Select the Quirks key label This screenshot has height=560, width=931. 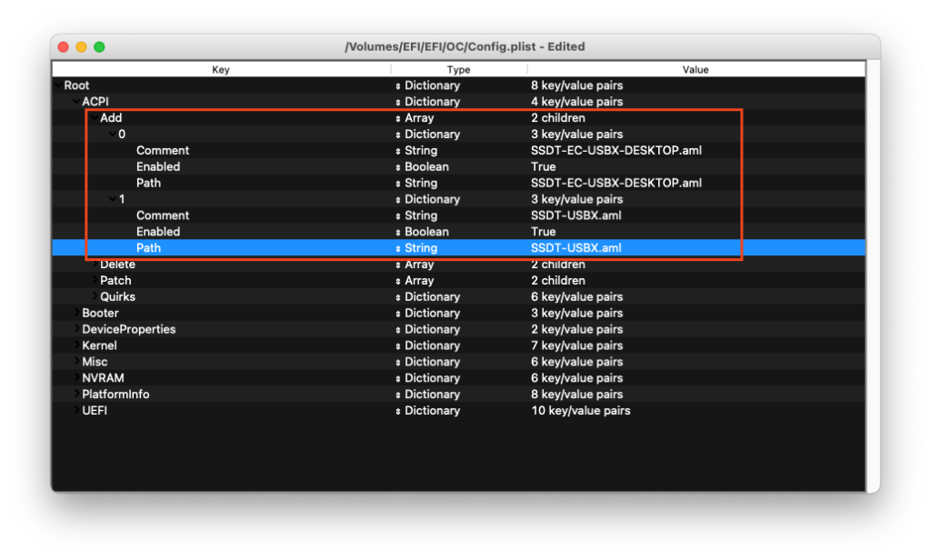pyautogui.click(x=117, y=297)
